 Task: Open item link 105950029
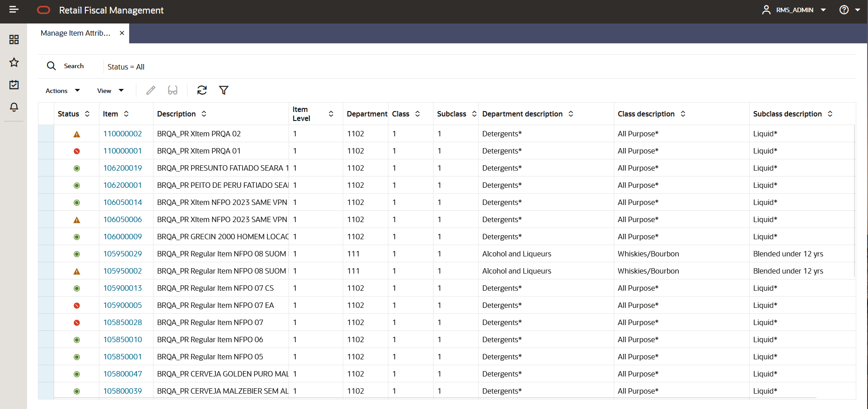click(122, 254)
